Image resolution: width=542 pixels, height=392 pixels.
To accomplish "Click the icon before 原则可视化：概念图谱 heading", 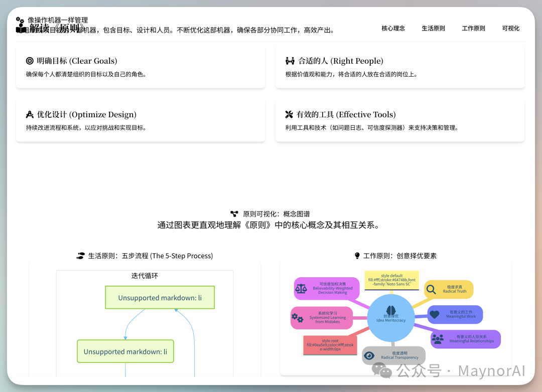I will coord(235,214).
